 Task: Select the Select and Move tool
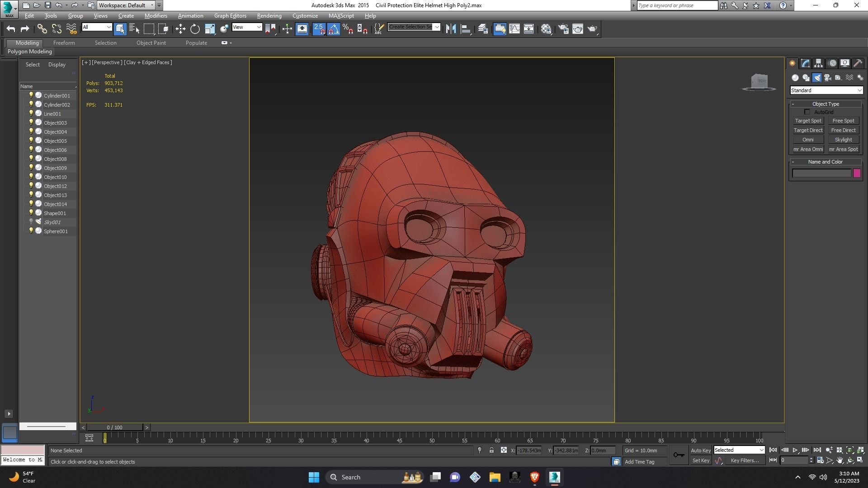click(180, 28)
